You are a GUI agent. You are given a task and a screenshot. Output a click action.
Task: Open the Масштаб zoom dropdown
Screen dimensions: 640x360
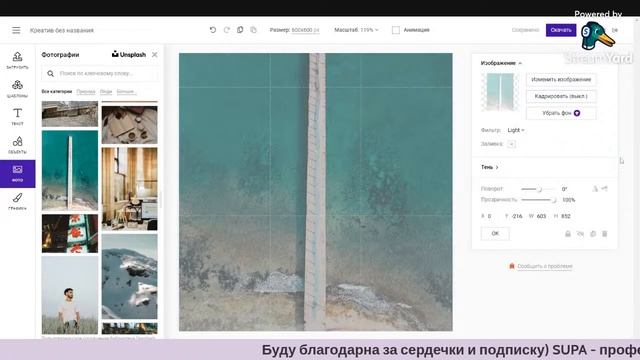[356, 30]
